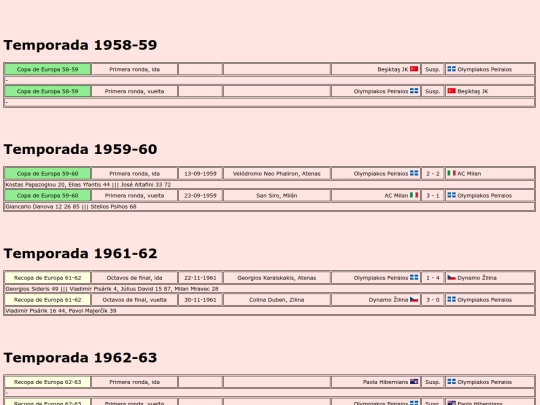The width and height of the screenshot is (540, 405).
Task: Click Greek flag in the 22-11-1961 match row
Action: [414, 278]
